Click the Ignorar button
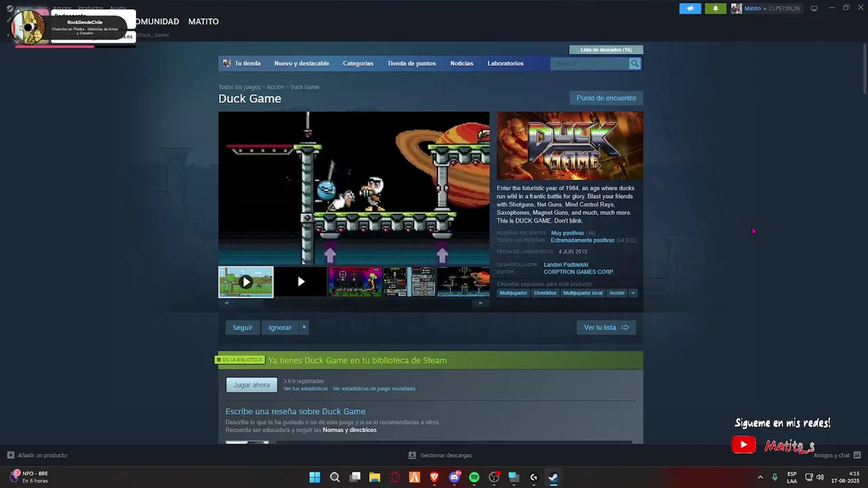 coord(280,327)
